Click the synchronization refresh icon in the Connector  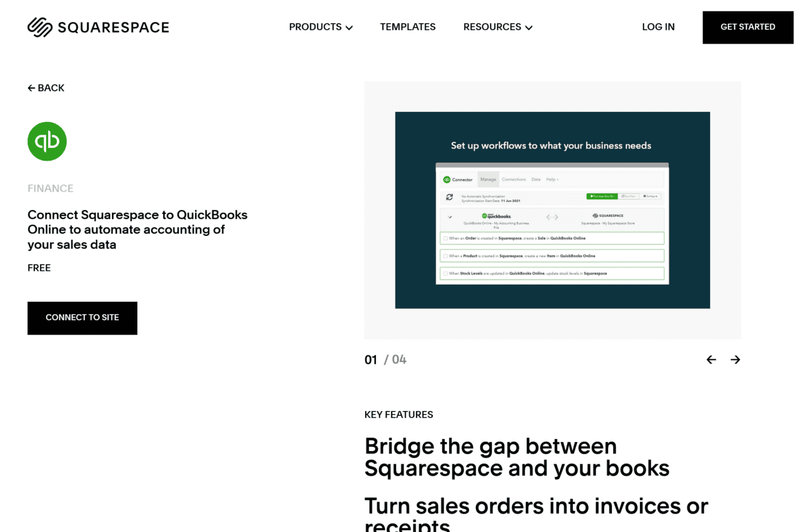click(449, 197)
